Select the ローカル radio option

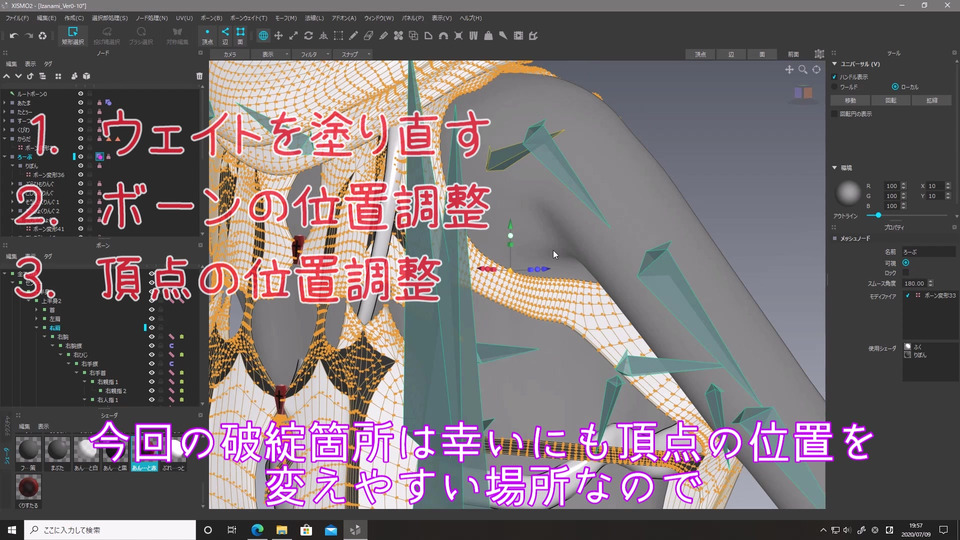point(895,87)
